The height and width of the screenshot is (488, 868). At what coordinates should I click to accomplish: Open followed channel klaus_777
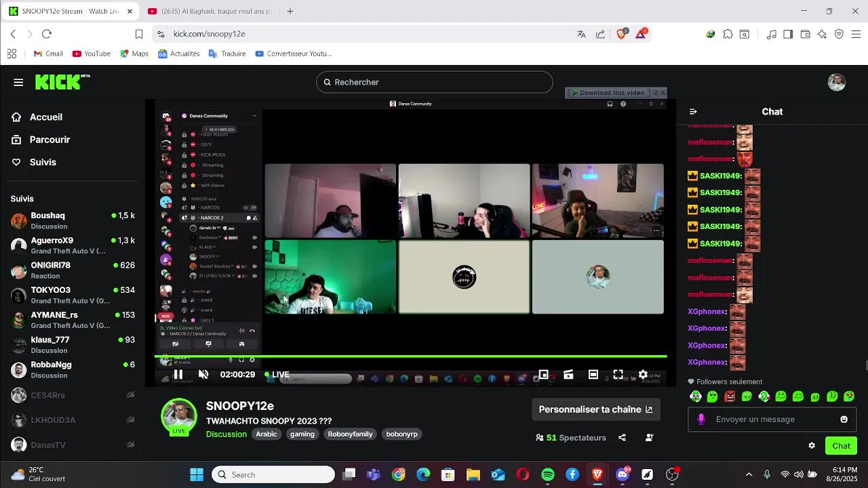[73, 344]
